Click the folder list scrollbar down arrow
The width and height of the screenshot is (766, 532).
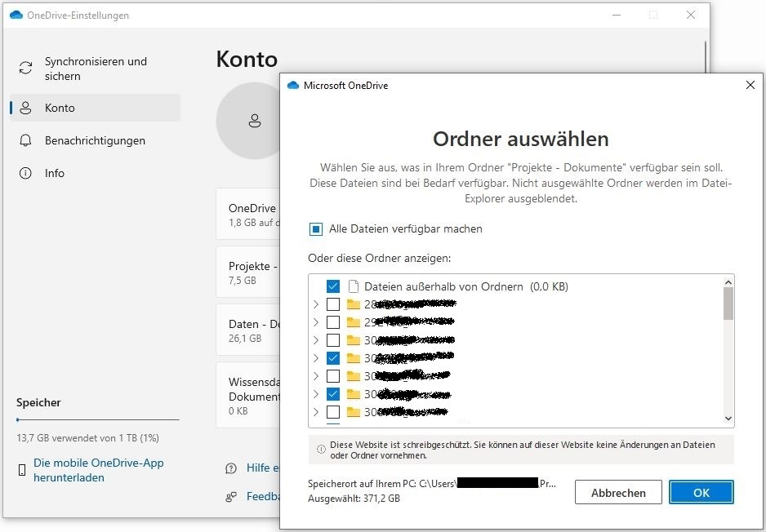click(x=728, y=419)
